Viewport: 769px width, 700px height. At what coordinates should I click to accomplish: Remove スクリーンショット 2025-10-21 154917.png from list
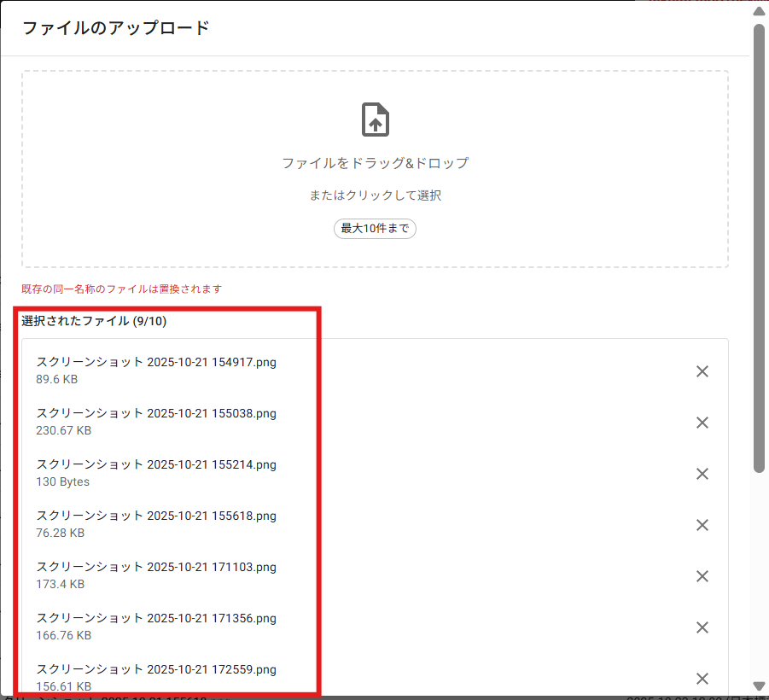point(702,371)
